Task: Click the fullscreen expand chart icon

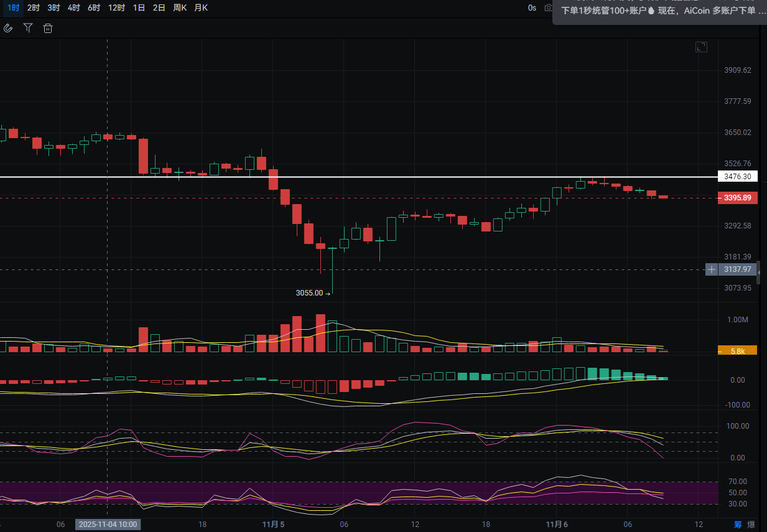Action: coord(701,47)
